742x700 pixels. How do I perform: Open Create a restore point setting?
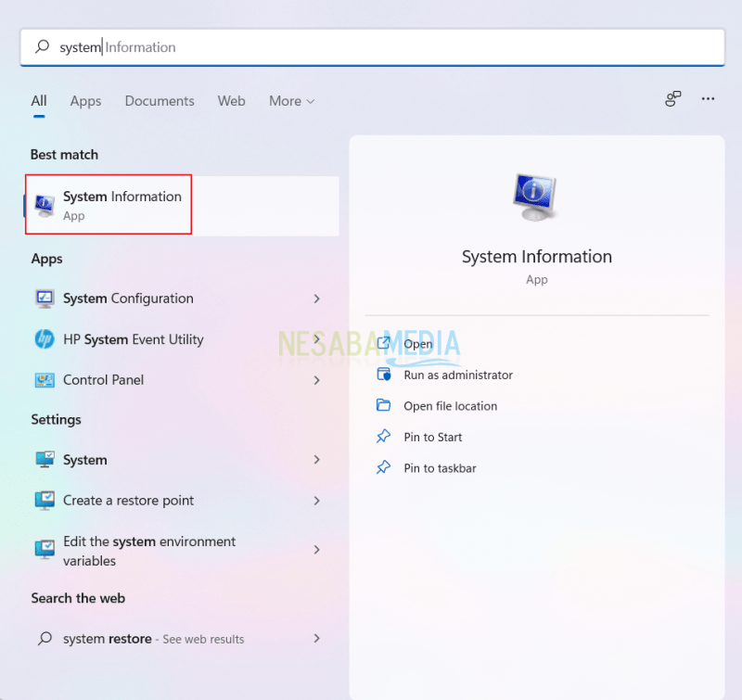coord(179,501)
